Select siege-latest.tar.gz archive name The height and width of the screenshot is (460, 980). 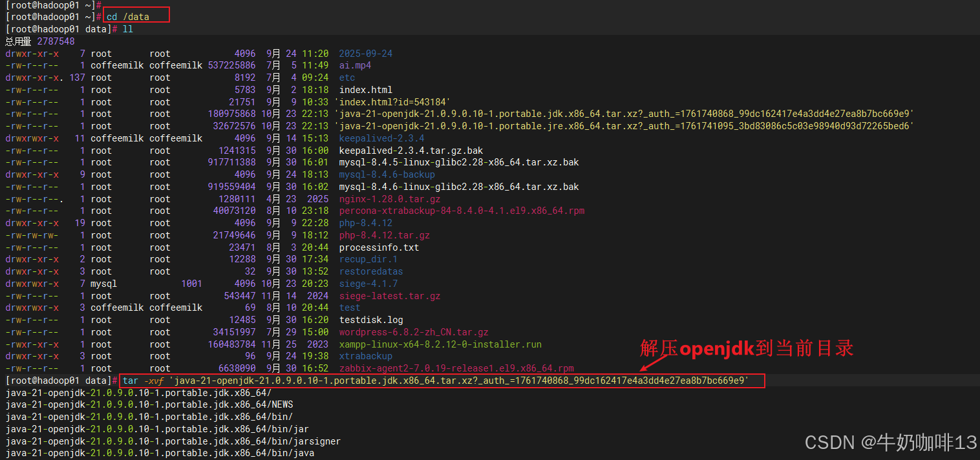390,296
